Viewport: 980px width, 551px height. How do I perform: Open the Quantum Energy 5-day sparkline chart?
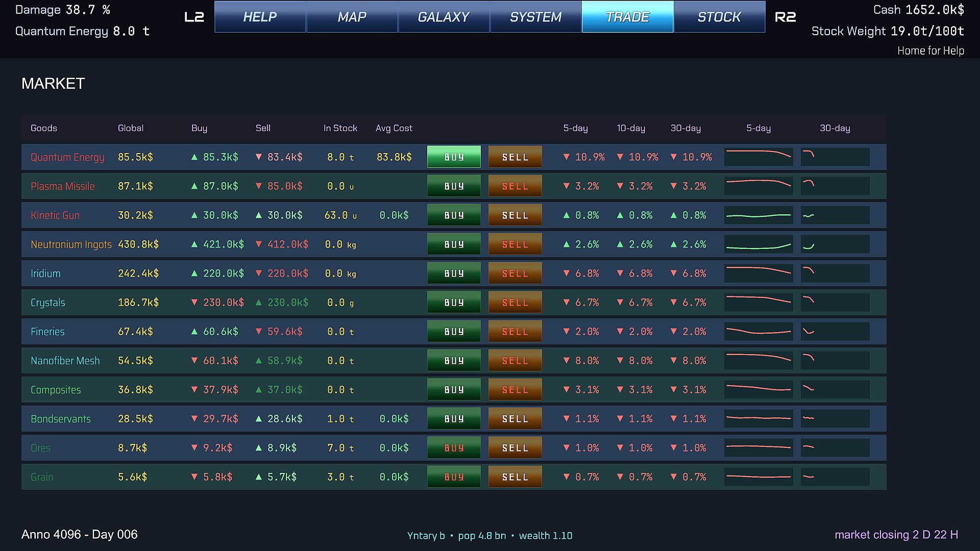(758, 157)
